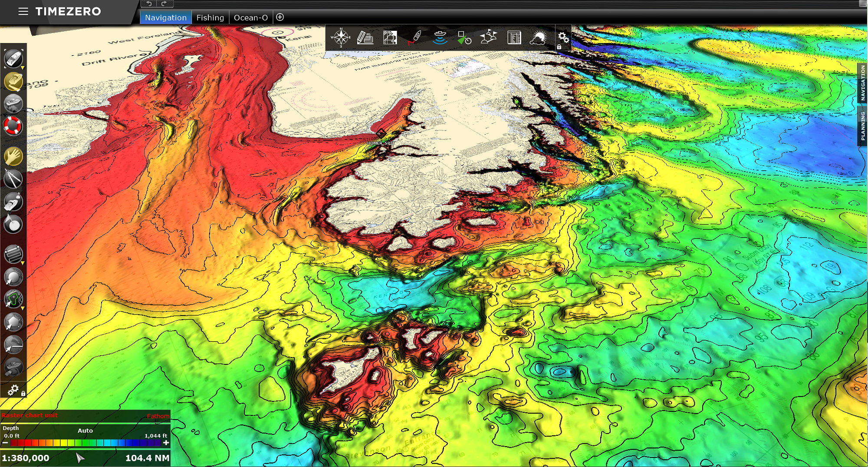Switch to the Fishing workspace tab

click(210, 18)
